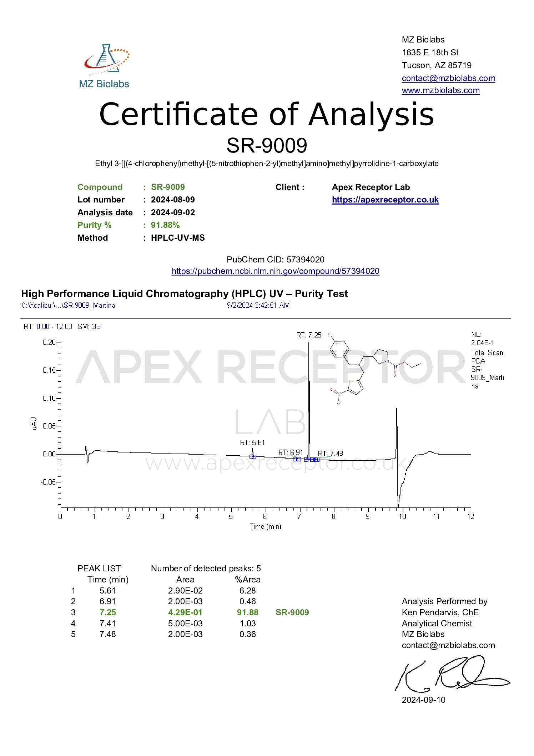Click the "RT: 6.91" peak label on chromatogram
Viewport: 534px width, 756px height.
pyautogui.click(x=291, y=452)
